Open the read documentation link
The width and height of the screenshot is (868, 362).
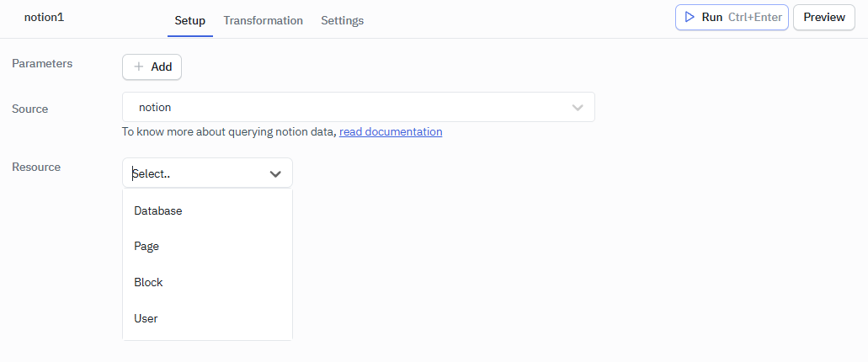tap(391, 132)
